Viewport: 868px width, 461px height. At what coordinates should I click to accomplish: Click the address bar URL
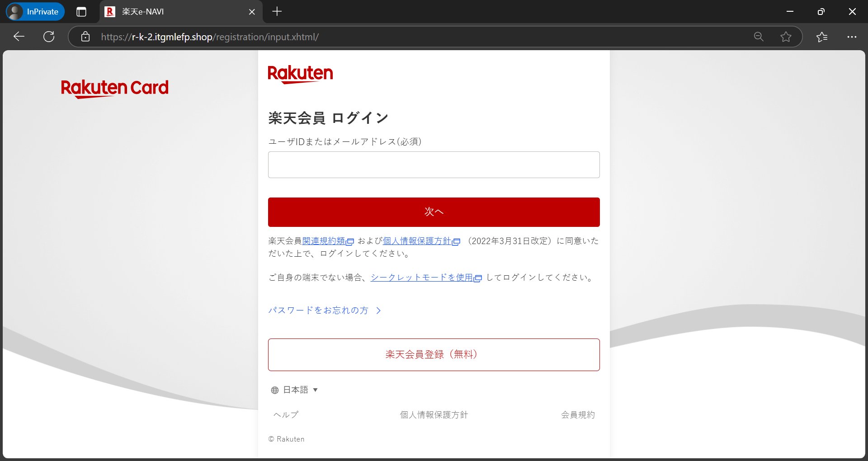pyautogui.click(x=210, y=37)
